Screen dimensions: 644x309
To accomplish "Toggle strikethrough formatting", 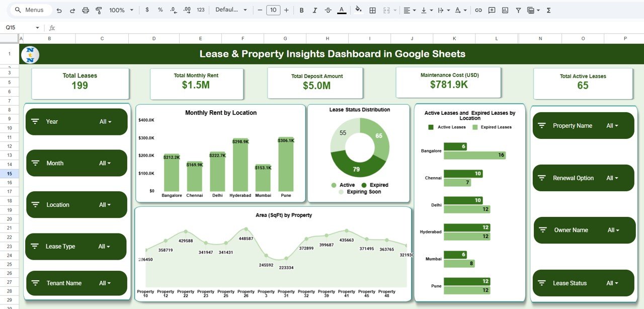I will (x=328, y=10).
